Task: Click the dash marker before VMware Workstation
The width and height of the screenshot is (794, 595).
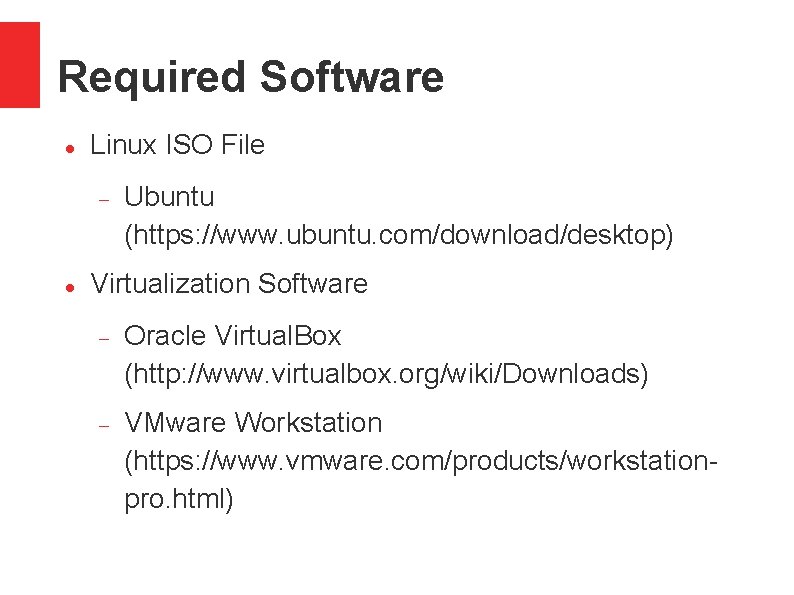Action: point(104,426)
